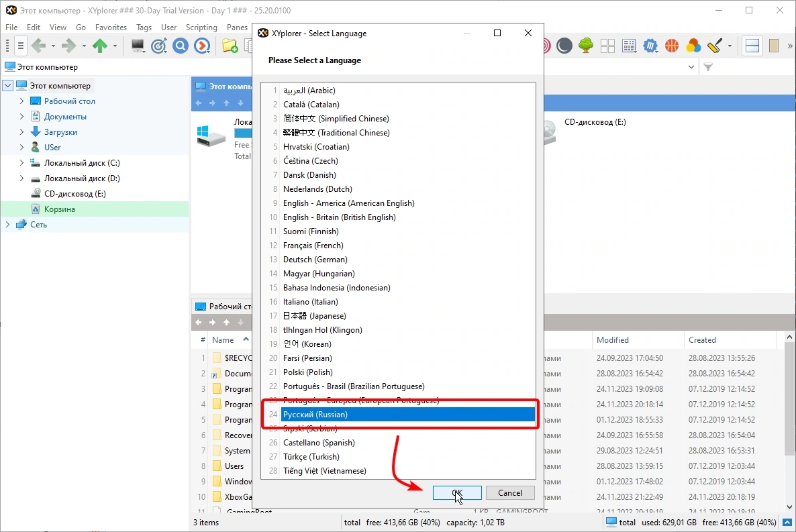This screenshot has width=796, height=532.
Task: Choose Русский (Russian) in language list
Action: tap(408, 415)
